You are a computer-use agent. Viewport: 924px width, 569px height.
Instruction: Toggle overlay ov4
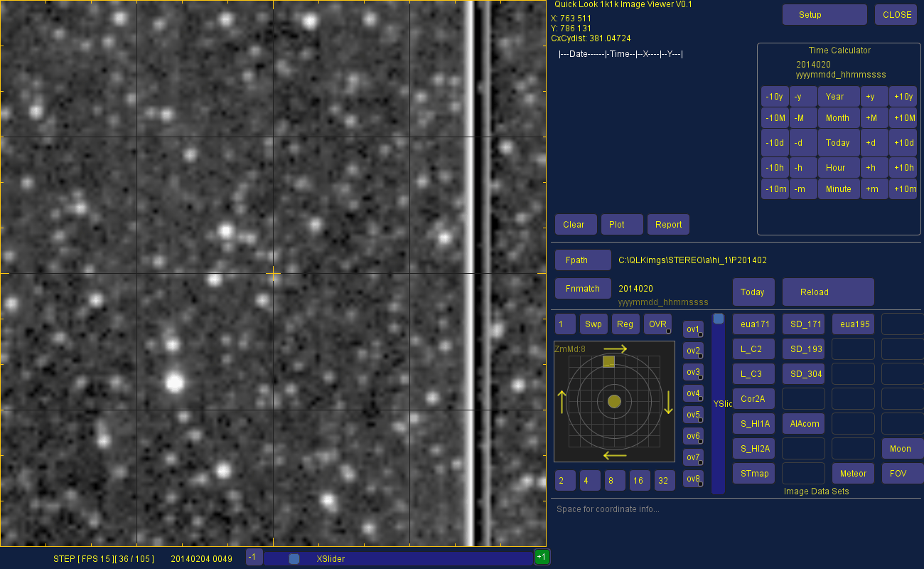pos(693,393)
